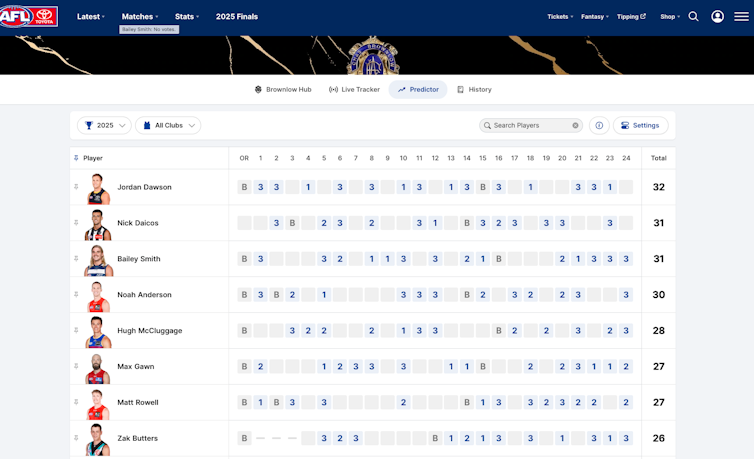Open the user account profile icon

coord(717,16)
